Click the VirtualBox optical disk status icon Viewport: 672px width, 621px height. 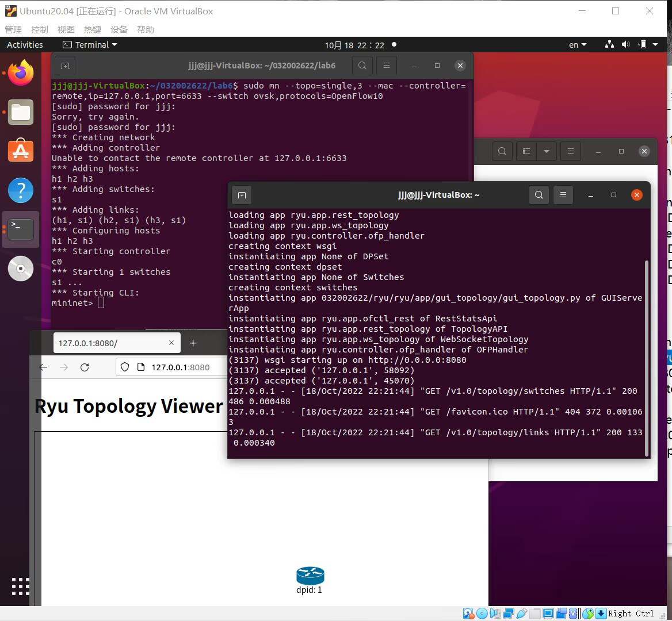(x=482, y=614)
